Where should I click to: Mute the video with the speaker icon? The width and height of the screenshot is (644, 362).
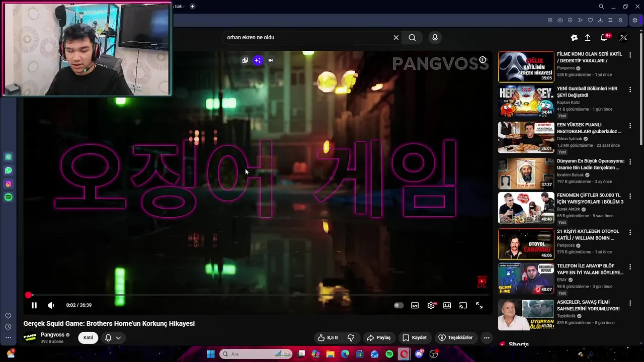[x=51, y=305]
